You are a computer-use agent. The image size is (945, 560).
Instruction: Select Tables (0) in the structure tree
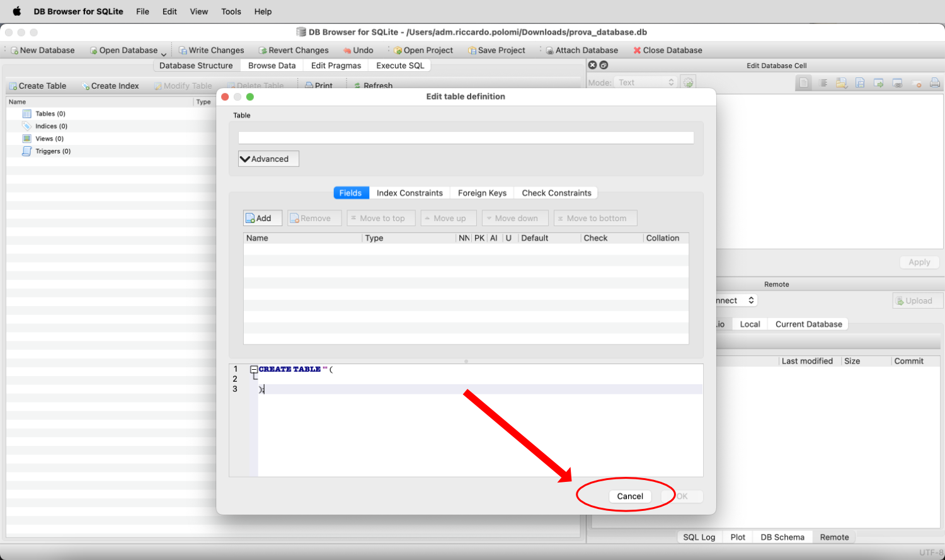click(50, 114)
